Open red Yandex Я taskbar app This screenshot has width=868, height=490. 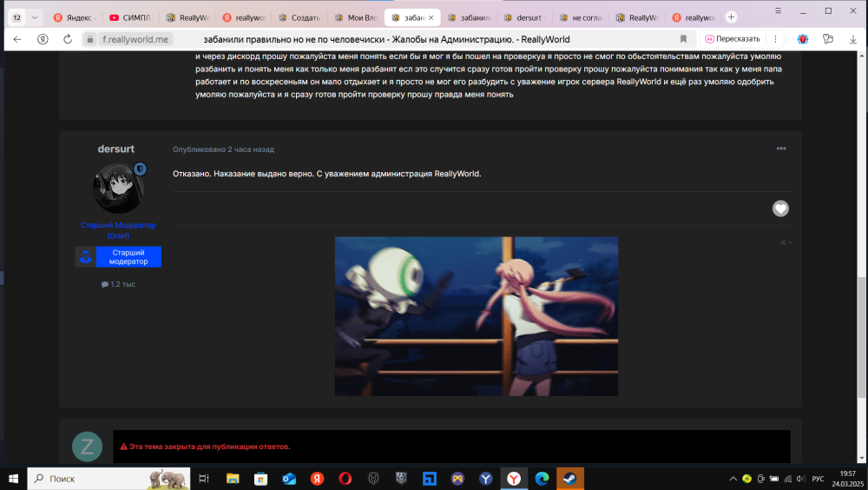[317, 479]
